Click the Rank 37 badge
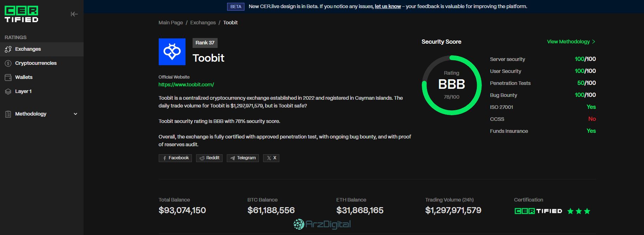The width and height of the screenshot is (644, 235). (205, 43)
